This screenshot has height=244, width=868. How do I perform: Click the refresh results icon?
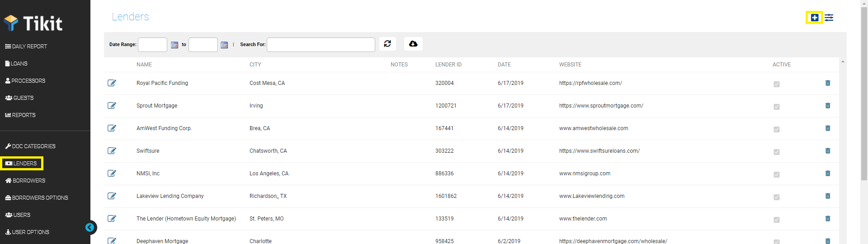point(387,44)
